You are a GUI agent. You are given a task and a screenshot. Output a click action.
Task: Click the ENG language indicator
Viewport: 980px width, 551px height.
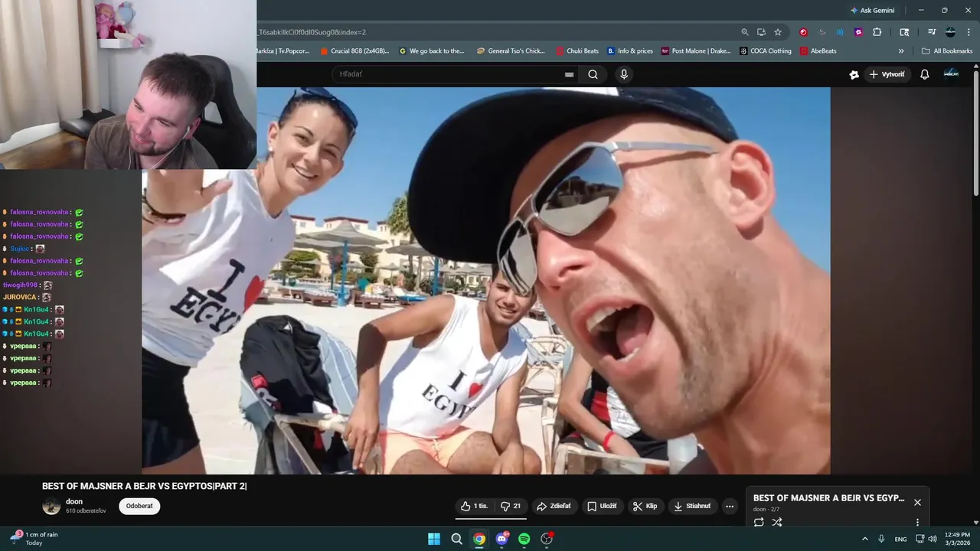901,539
